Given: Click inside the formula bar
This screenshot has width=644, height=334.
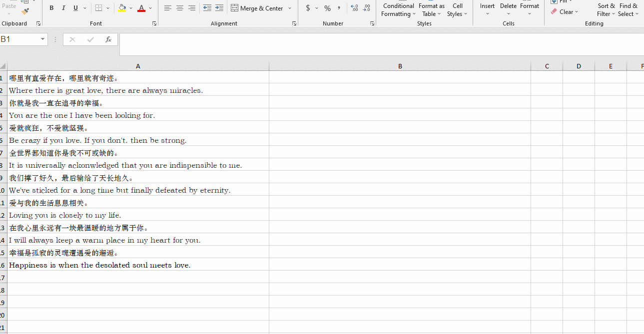Looking at the screenshot, I should click(x=382, y=44).
